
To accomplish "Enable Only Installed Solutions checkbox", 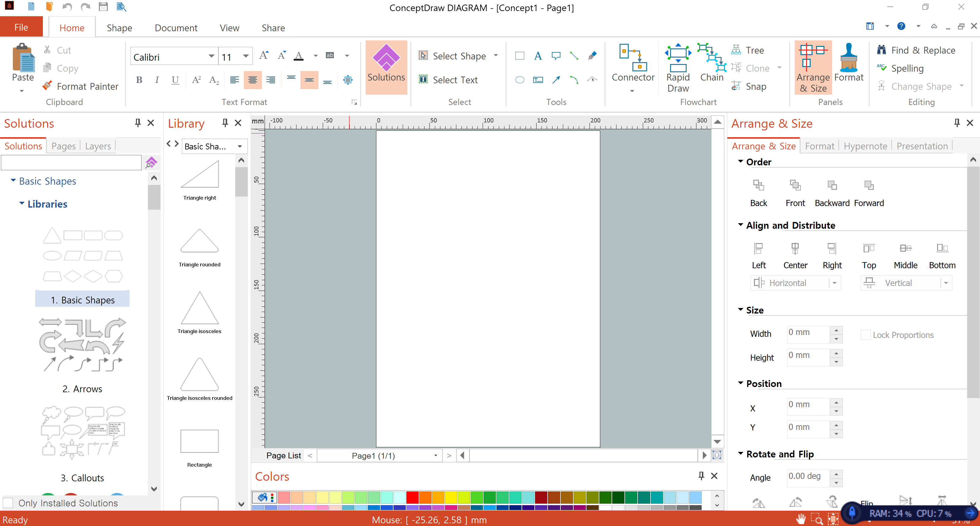I will pyautogui.click(x=8, y=502).
